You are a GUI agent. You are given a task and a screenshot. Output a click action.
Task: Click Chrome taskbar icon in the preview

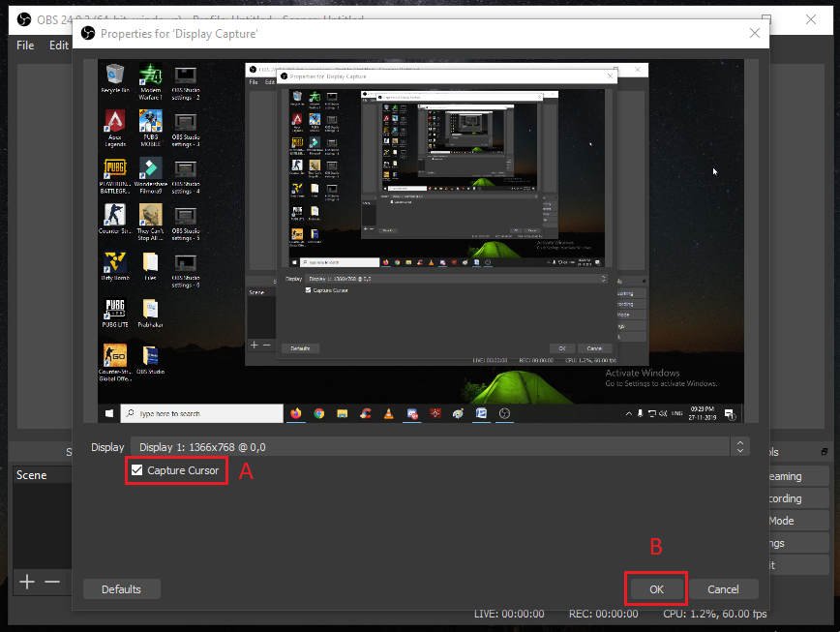318,413
